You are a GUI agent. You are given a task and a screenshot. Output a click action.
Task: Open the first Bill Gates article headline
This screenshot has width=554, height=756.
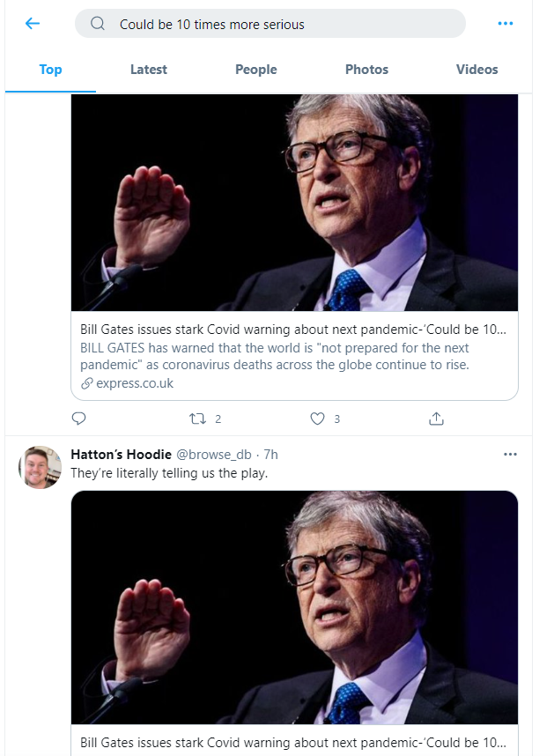click(x=293, y=330)
